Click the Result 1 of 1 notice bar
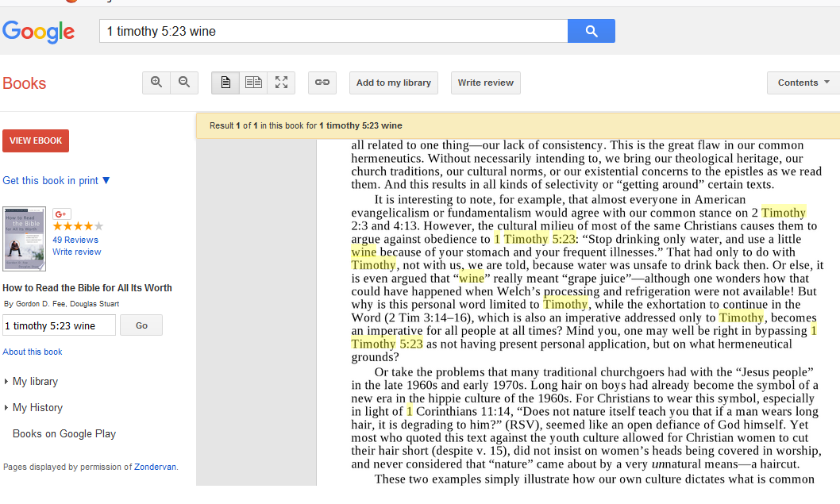 518,126
